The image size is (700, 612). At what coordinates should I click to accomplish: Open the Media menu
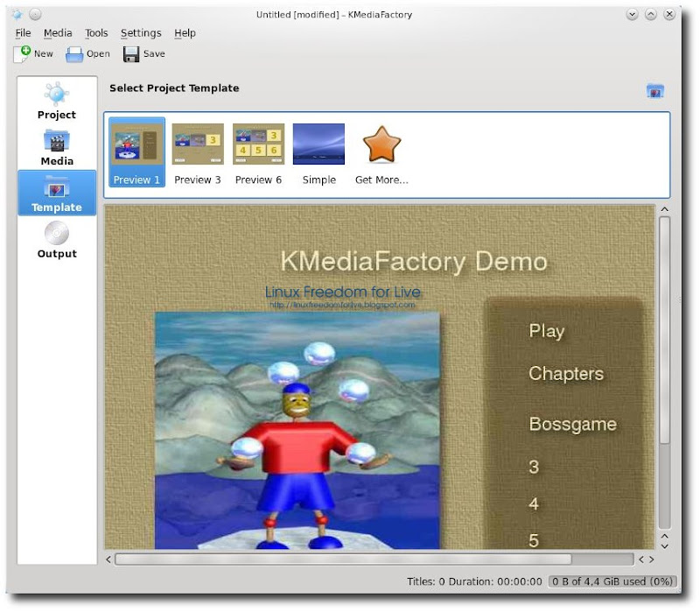58,33
